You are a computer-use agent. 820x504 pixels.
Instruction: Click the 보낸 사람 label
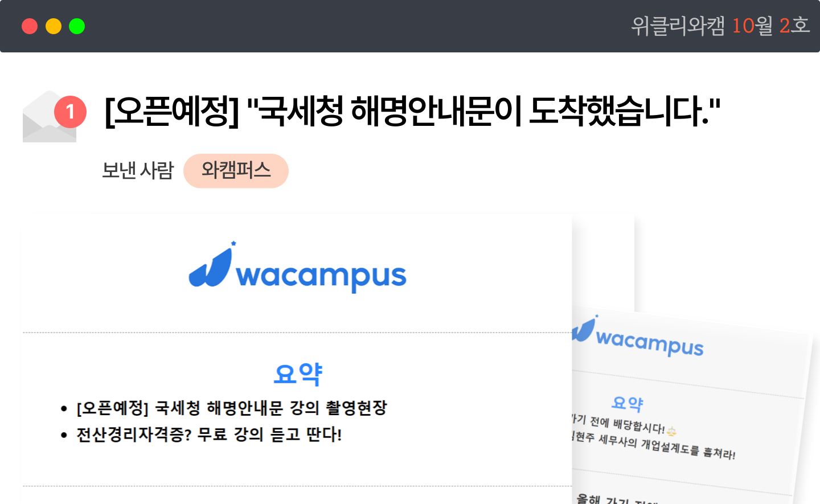(x=138, y=170)
